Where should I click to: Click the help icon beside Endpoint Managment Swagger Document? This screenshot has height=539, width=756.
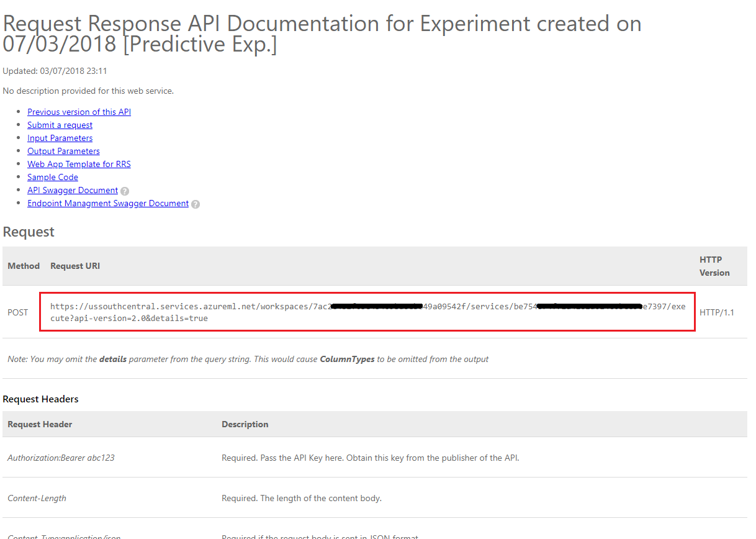click(196, 204)
